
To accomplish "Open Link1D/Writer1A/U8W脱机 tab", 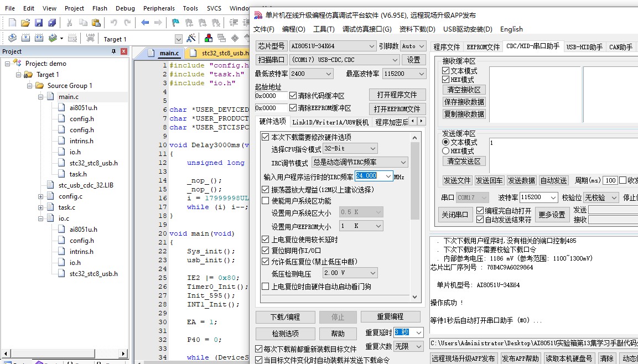I will [x=330, y=122].
